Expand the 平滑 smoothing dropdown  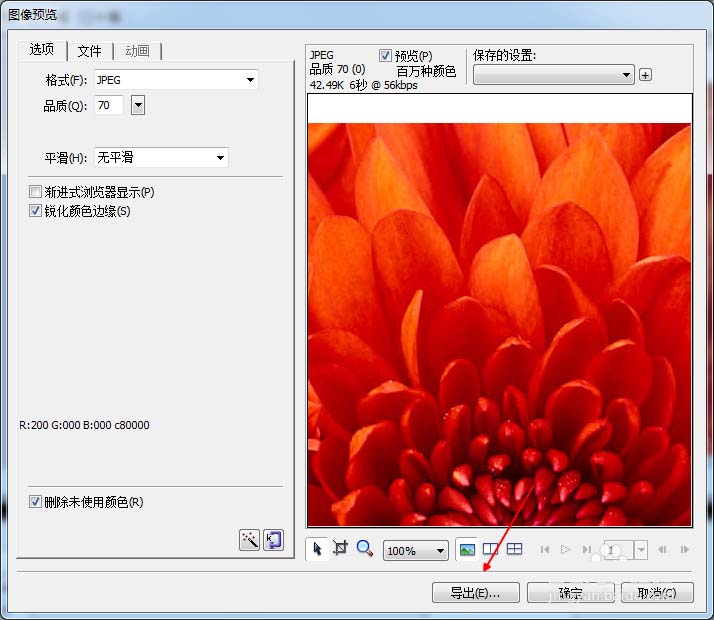point(219,158)
